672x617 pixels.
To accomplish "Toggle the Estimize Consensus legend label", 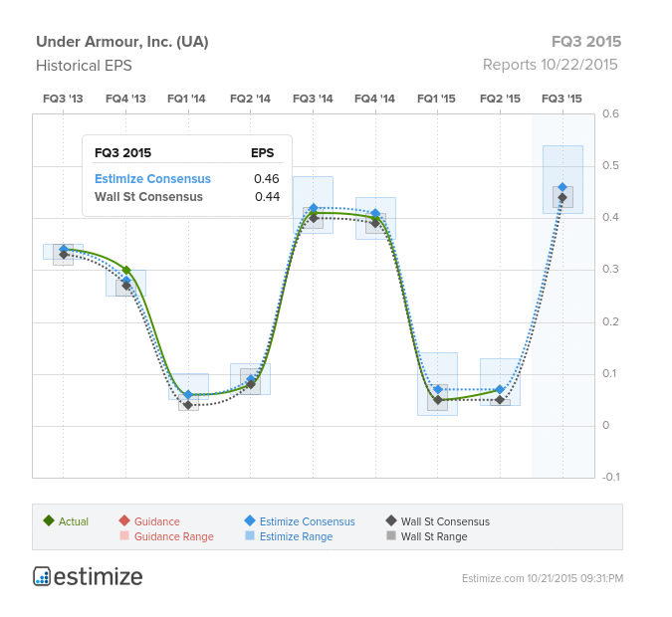I will 308,521.
